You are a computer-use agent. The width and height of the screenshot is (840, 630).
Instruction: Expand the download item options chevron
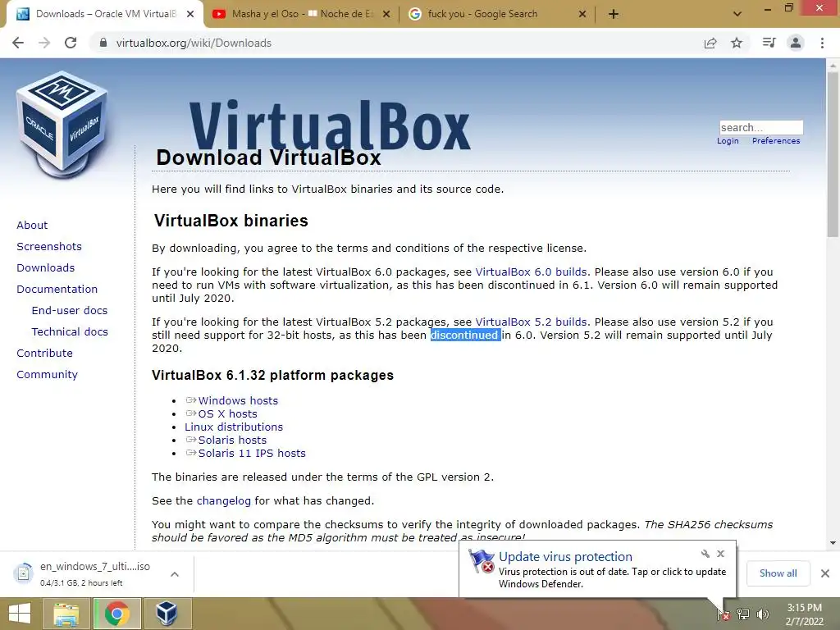coord(175,573)
